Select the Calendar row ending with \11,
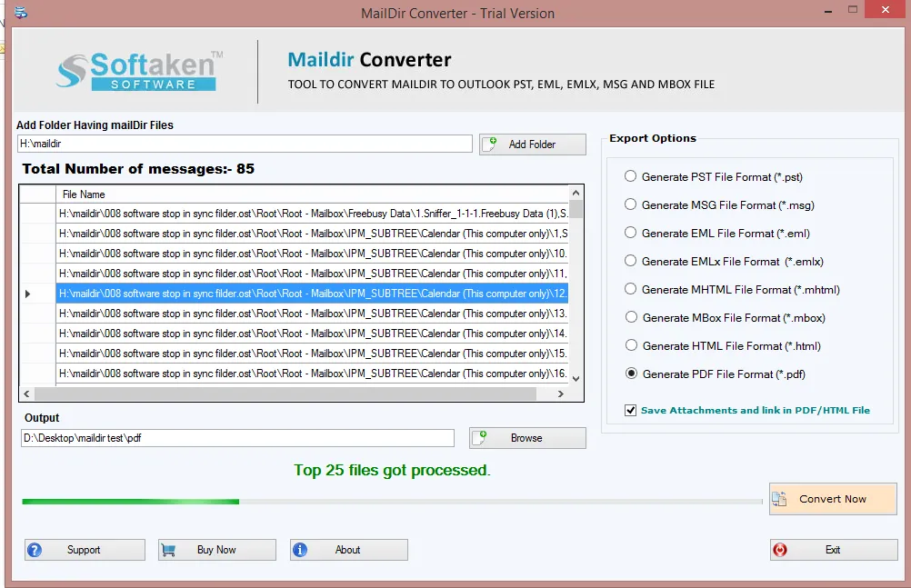This screenshot has width=911, height=588. click(x=312, y=273)
